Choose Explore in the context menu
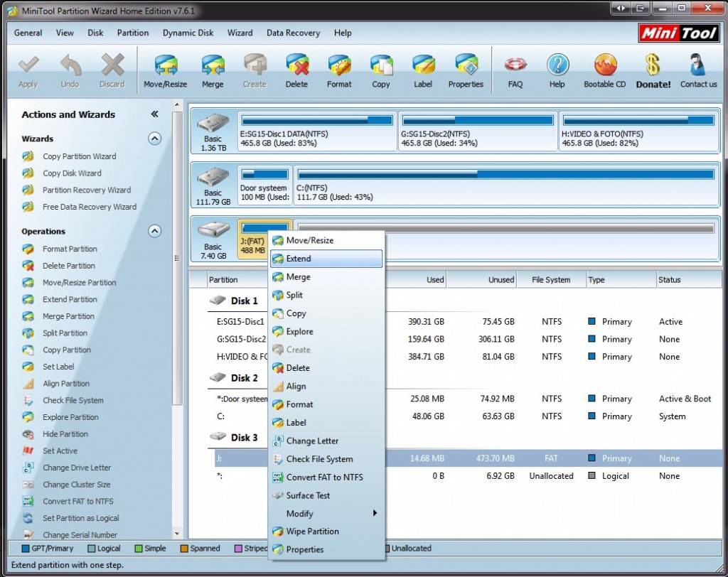728x577 pixels. point(326,331)
